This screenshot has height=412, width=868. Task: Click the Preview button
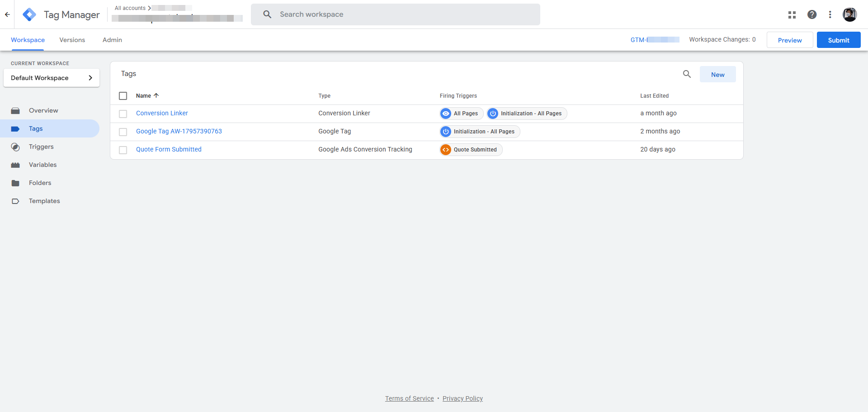point(790,40)
